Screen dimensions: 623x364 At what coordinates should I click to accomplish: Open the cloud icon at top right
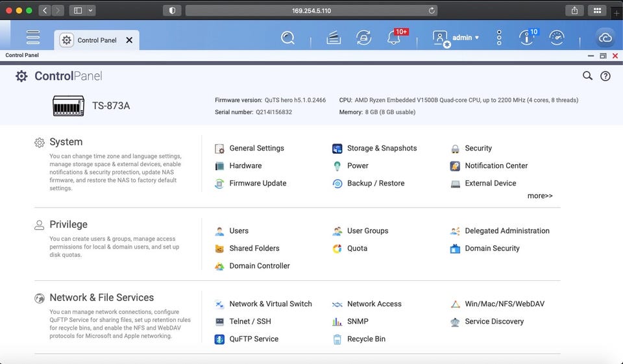click(605, 38)
